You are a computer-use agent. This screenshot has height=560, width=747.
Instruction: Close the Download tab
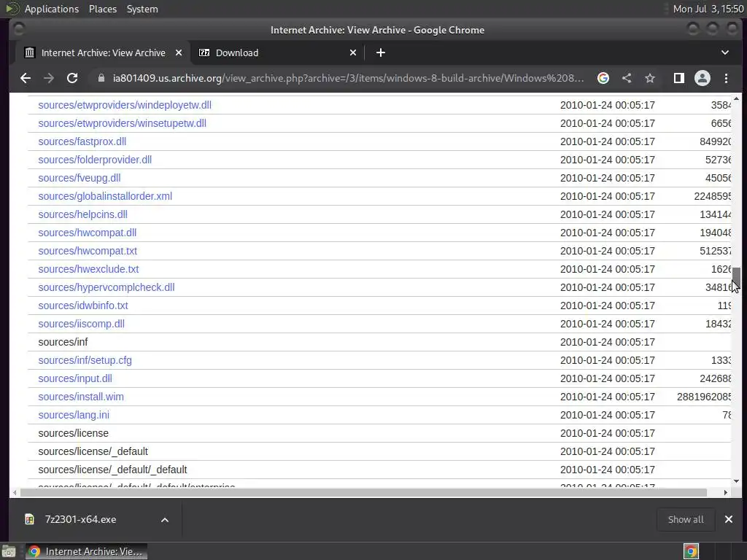(353, 52)
